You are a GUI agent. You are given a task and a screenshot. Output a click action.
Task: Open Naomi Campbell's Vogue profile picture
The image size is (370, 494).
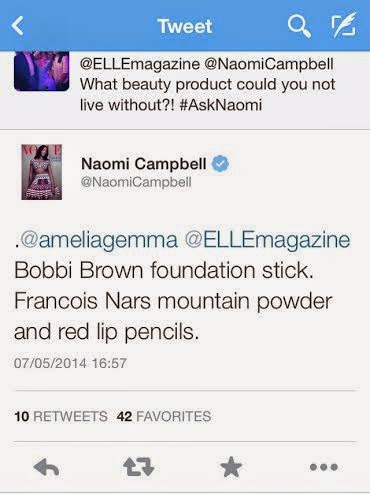(42, 172)
